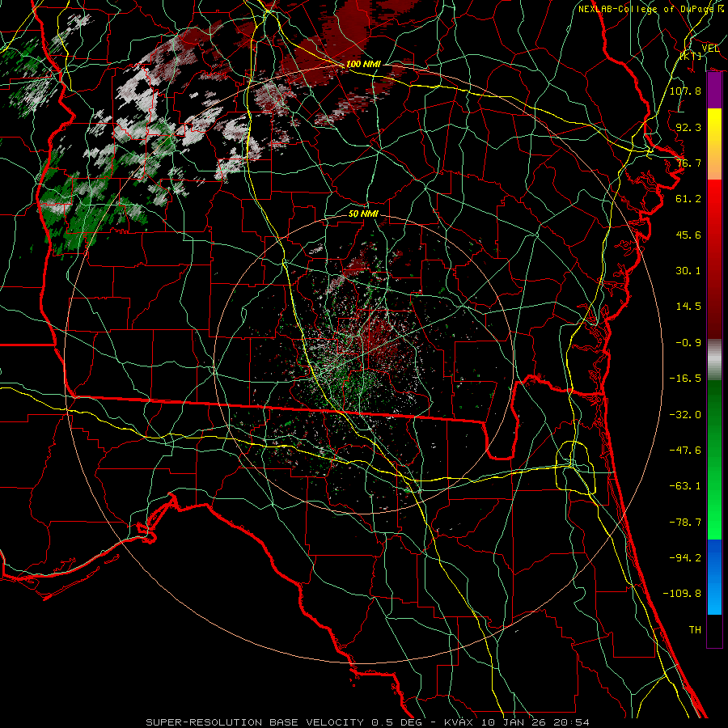728x728 pixels.
Task: Select the 14.5 velocity scale value
Action: [688, 307]
